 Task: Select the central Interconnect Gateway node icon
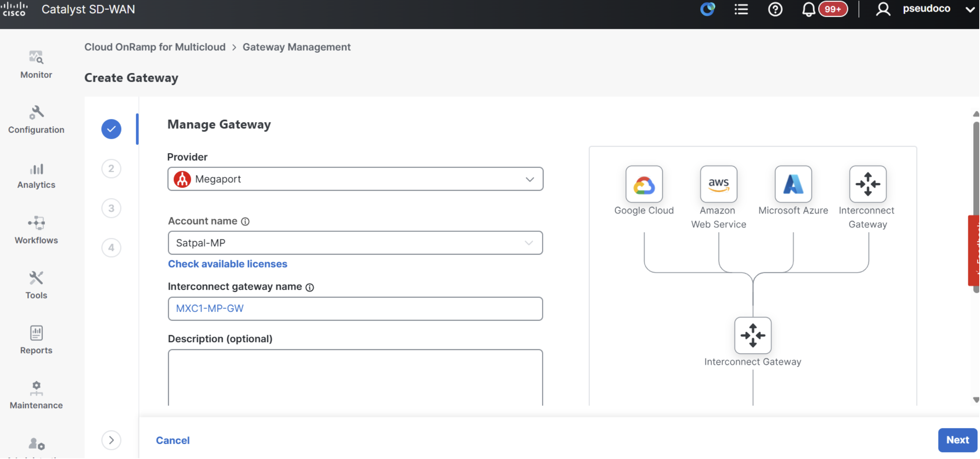tap(753, 336)
